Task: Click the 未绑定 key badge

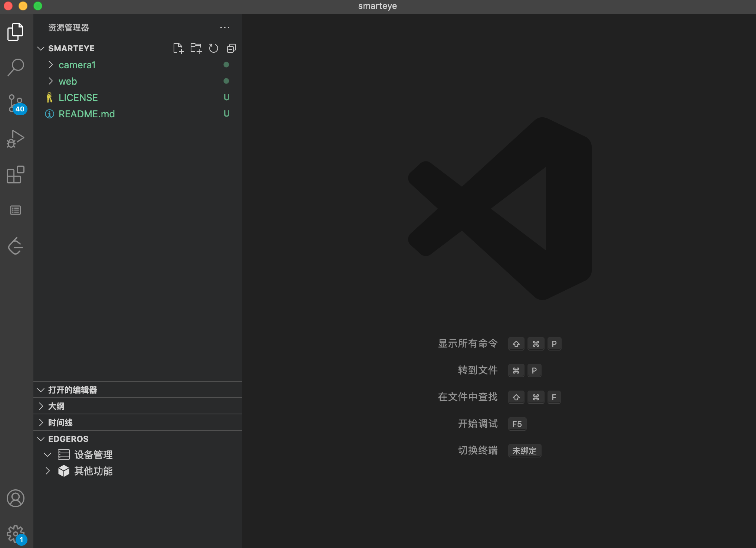Action: (x=525, y=451)
